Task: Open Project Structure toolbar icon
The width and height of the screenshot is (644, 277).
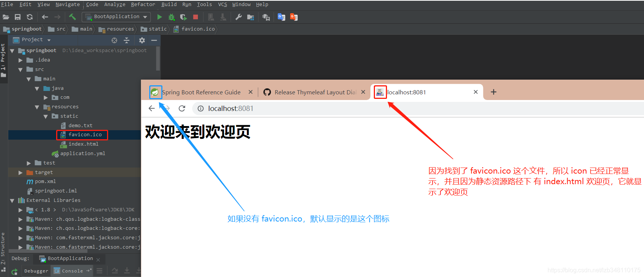Action: point(251,17)
